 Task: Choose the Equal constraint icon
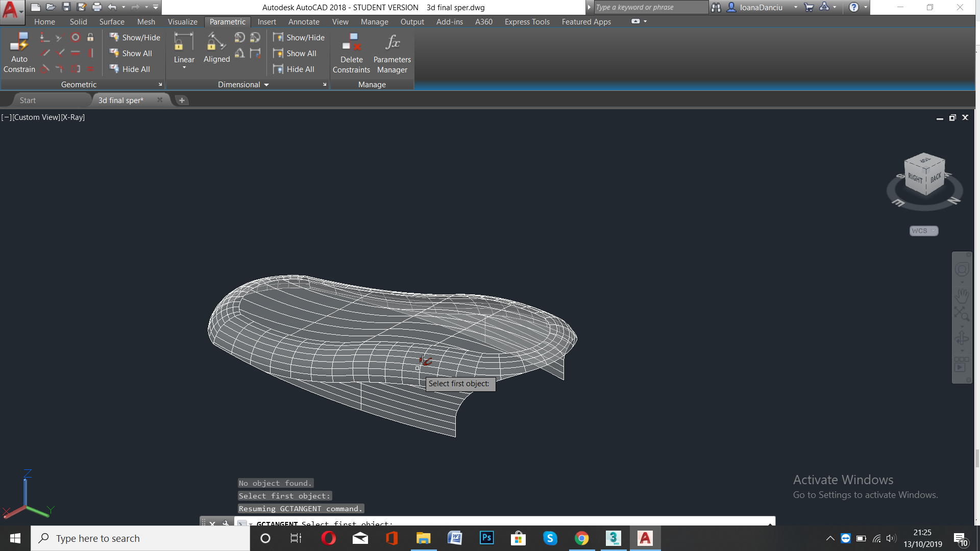pyautogui.click(x=90, y=68)
